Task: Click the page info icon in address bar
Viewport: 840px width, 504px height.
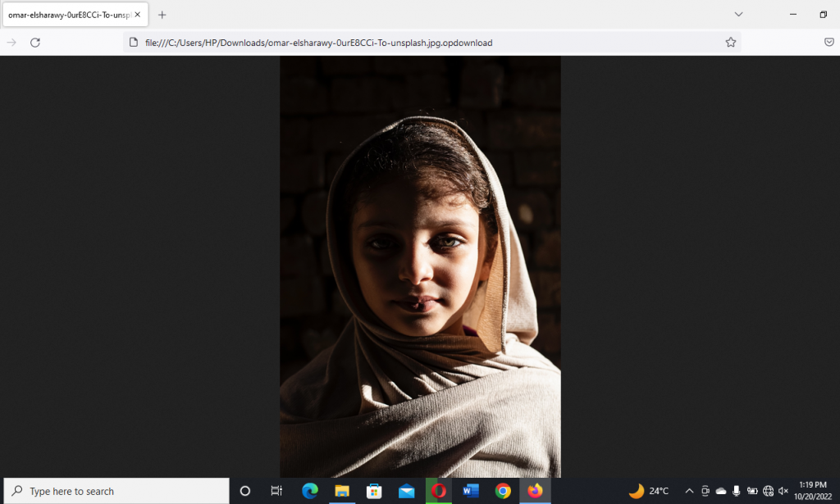Action: (134, 43)
